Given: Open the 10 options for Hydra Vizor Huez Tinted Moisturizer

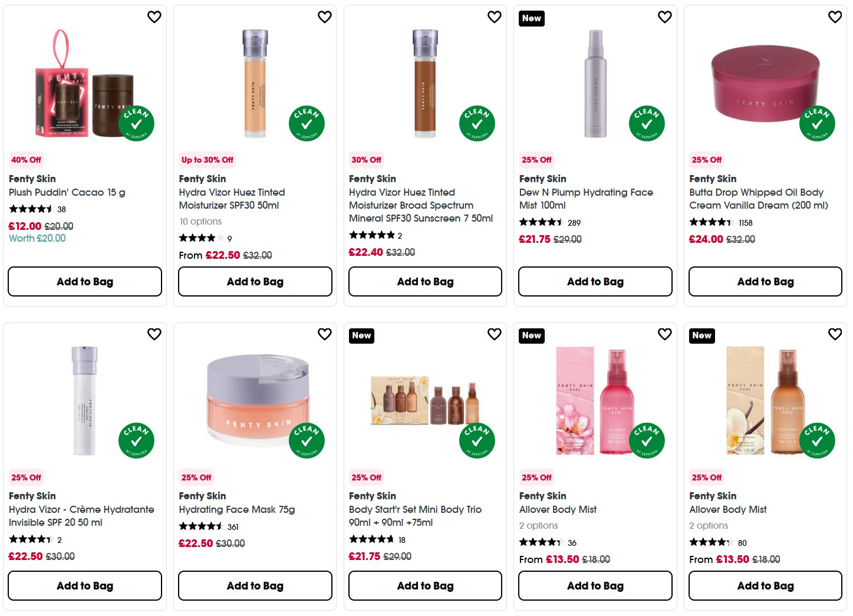Looking at the screenshot, I should click(x=200, y=221).
